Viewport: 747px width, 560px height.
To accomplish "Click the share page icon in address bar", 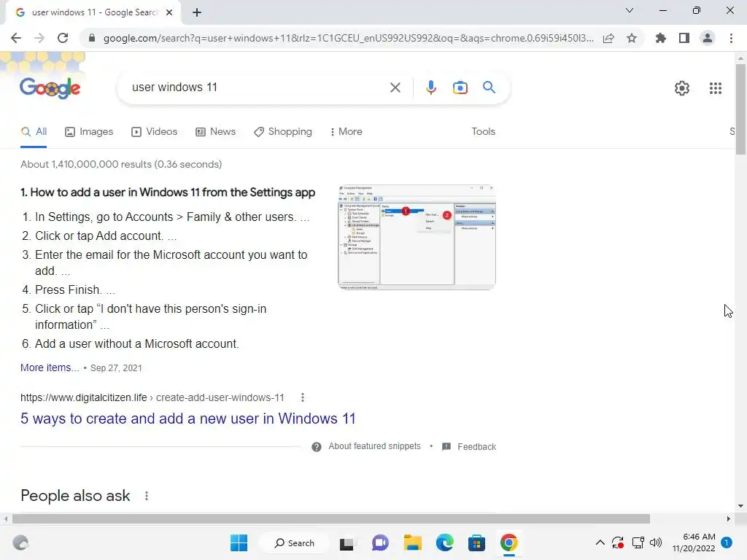I will click(x=608, y=38).
